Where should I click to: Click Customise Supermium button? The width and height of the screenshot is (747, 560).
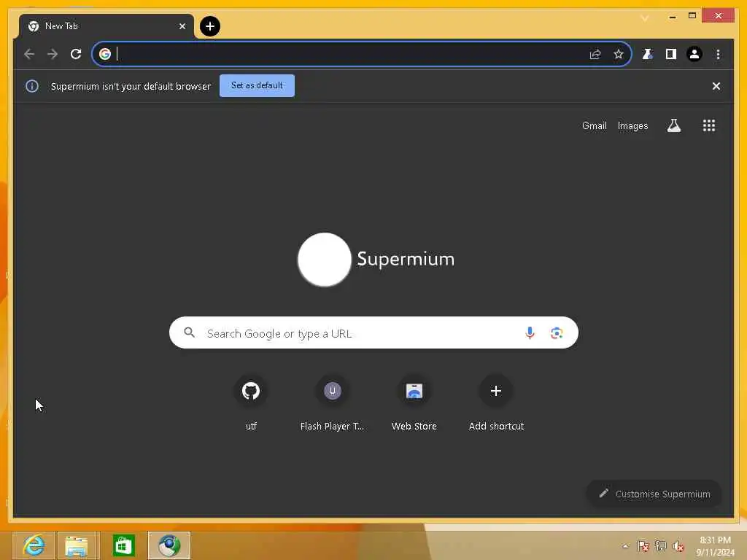coord(654,494)
